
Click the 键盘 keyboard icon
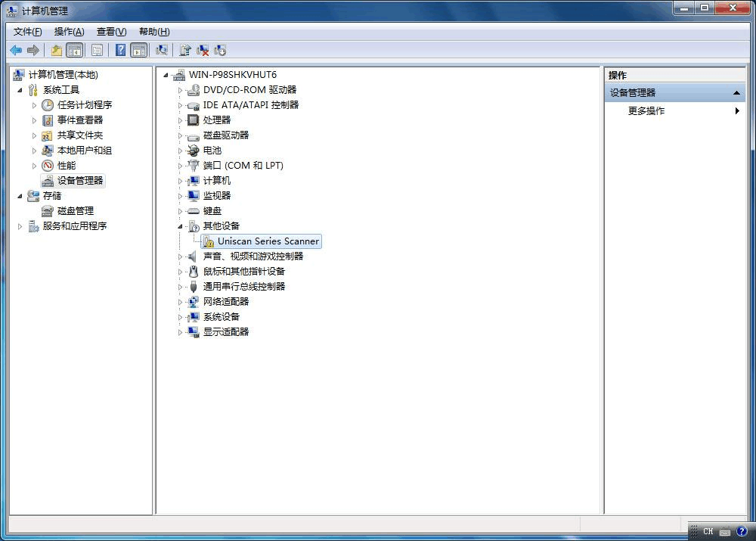click(x=194, y=211)
